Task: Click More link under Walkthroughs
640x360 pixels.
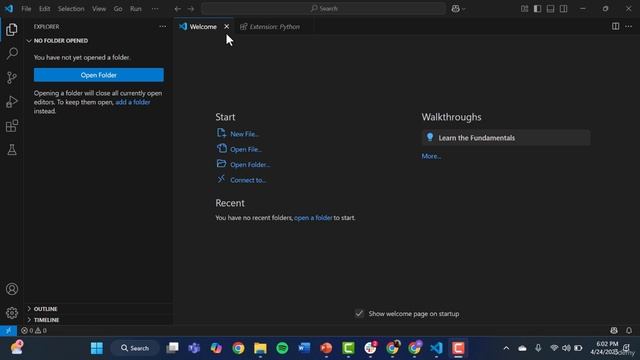Action: pyautogui.click(x=431, y=156)
